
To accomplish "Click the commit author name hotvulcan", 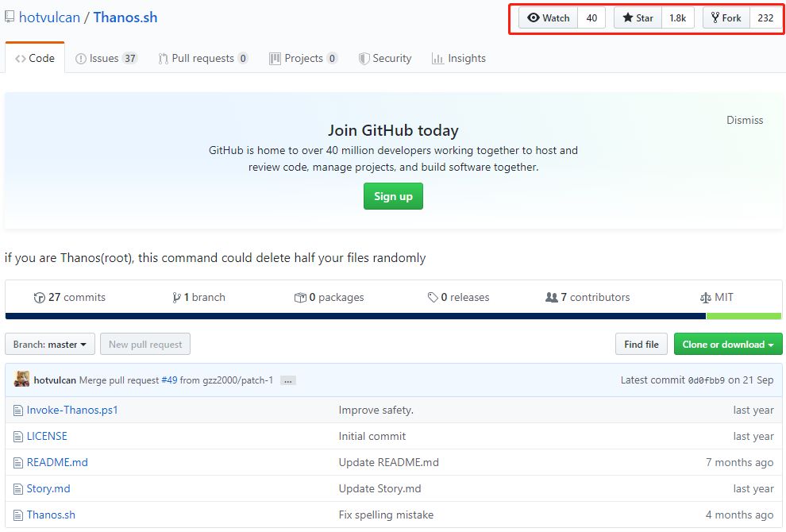I will click(55, 380).
